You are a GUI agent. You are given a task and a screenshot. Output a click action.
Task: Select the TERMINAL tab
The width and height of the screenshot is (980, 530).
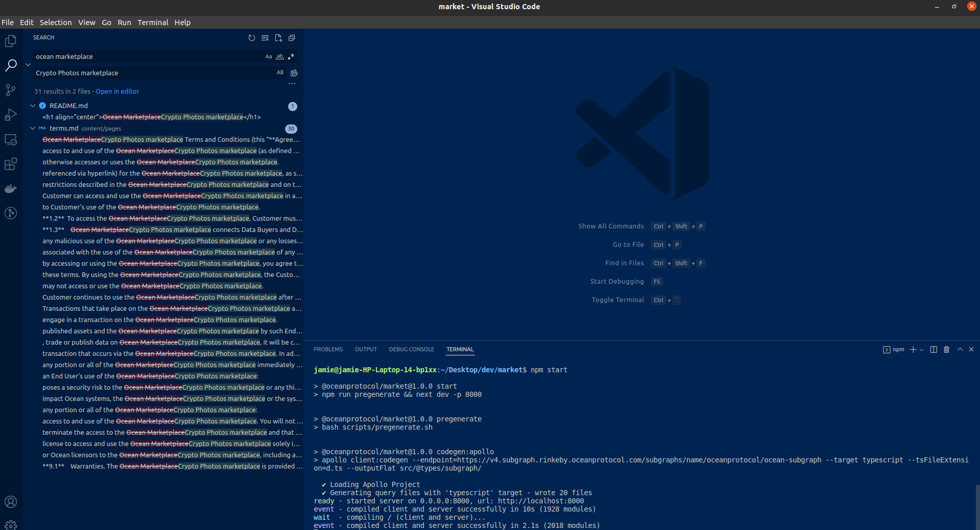pyautogui.click(x=460, y=349)
